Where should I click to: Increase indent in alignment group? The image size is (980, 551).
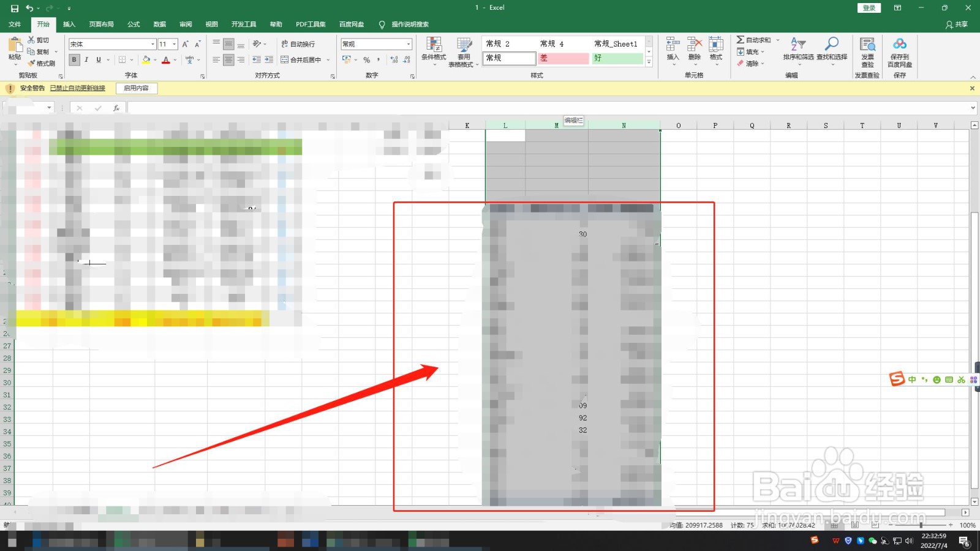[269, 60]
